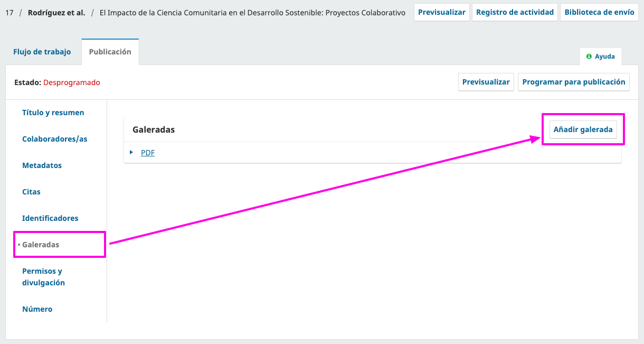Go to Título y resumen section
Viewport: 644px width, 344px height.
53,113
